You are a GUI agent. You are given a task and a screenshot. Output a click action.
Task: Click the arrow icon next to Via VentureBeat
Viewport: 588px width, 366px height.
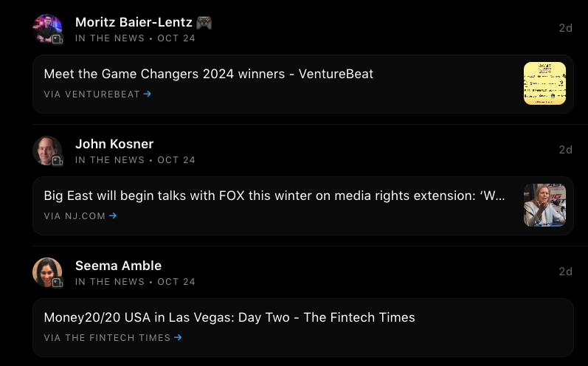tap(148, 94)
